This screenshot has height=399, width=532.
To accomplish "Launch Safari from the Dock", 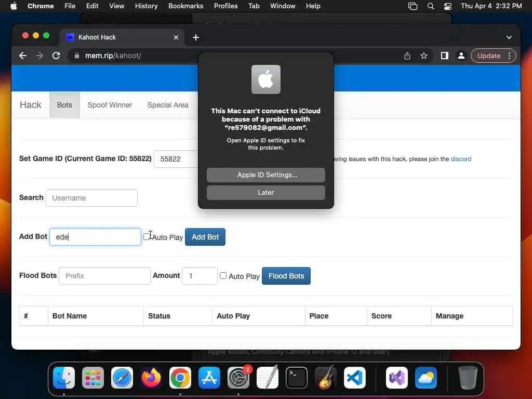I will coord(122,378).
